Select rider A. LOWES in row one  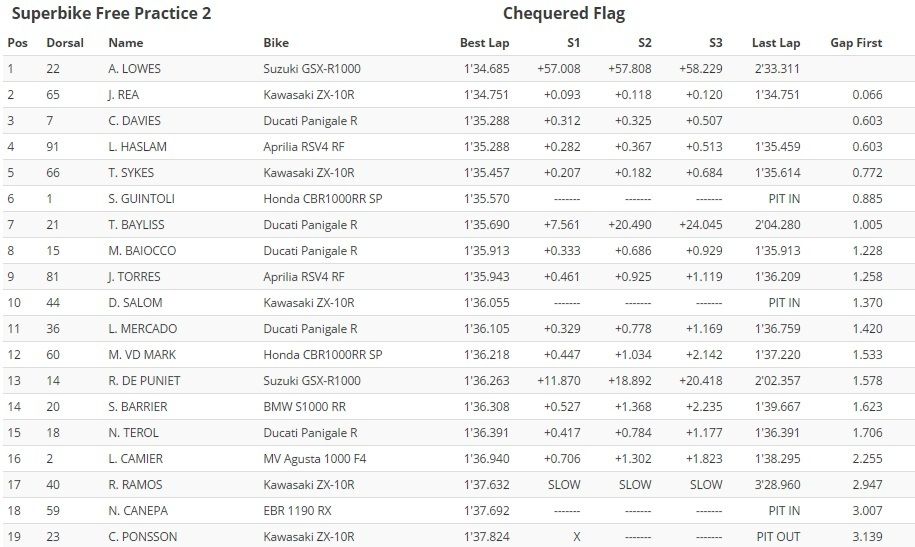[x=134, y=68]
